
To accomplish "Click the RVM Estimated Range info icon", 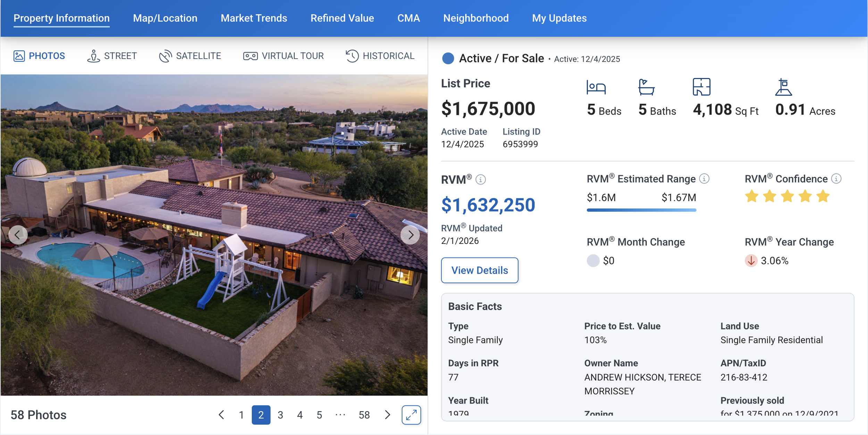I will 704,179.
